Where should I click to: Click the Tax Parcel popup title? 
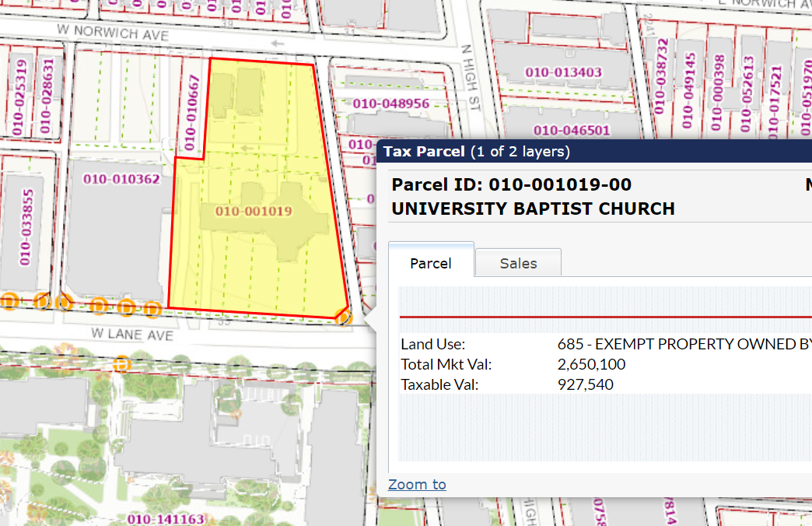(x=477, y=152)
